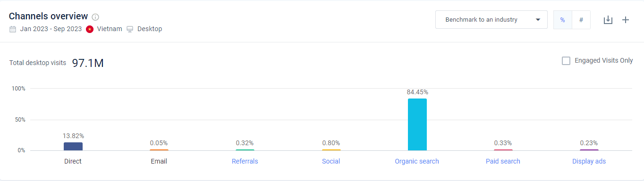The height and width of the screenshot is (181, 644).
Task: Click the info icon beside Channels overview
Action: (95, 17)
